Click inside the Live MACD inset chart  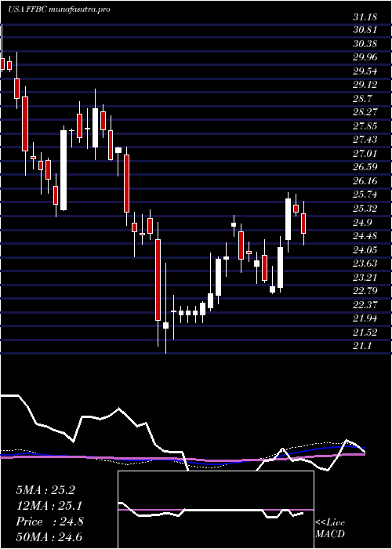pyautogui.click(x=216, y=510)
